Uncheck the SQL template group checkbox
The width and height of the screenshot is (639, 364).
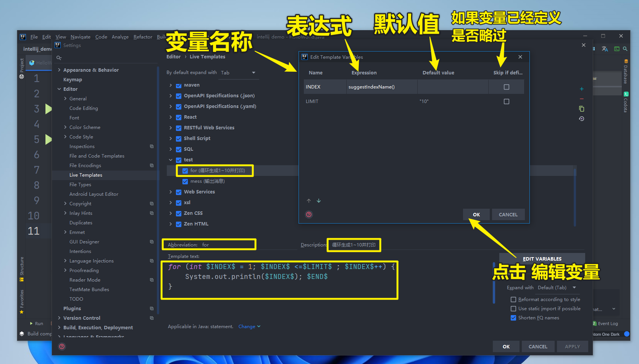click(179, 149)
